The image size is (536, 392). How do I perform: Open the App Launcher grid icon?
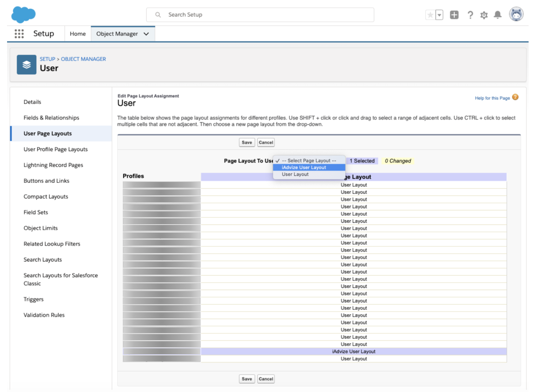pos(19,34)
